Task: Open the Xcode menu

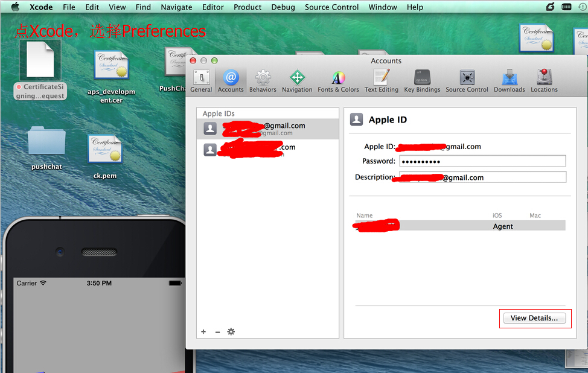Action: pos(41,7)
